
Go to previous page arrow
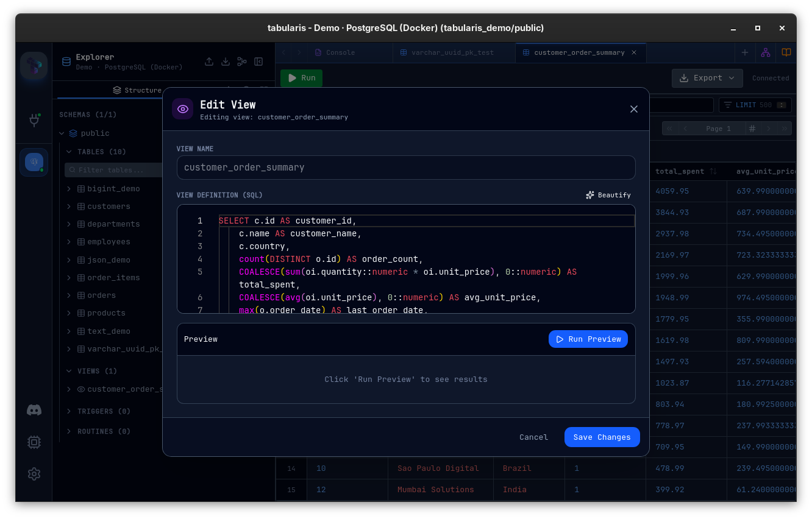pos(685,129)
